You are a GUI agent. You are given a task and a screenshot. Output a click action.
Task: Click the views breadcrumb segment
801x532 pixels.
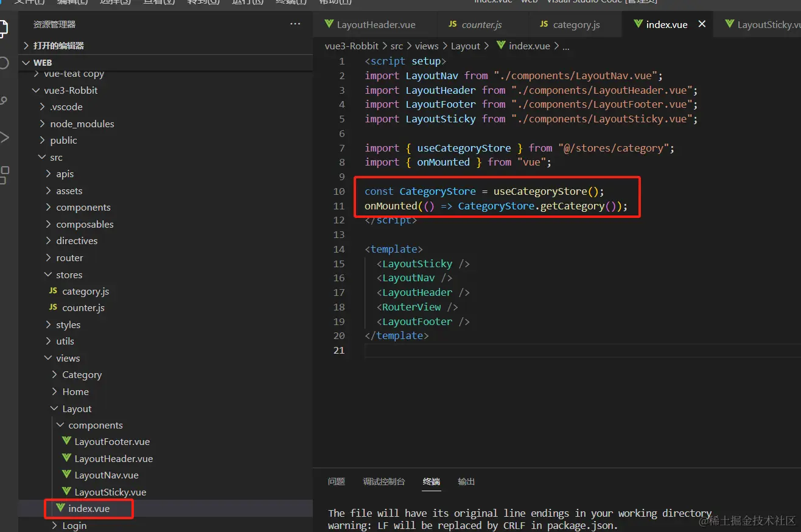point(427,46)
